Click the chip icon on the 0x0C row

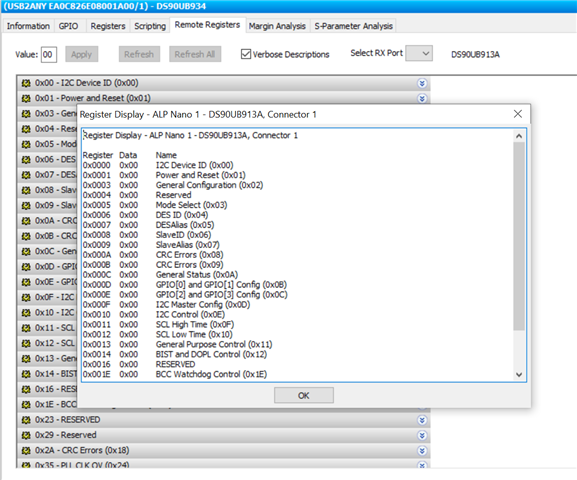[x=26, y=251]
